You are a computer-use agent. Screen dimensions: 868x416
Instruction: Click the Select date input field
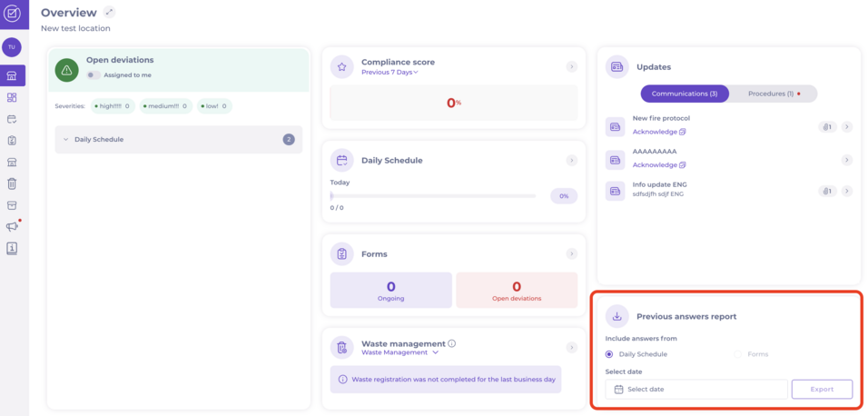tap(695, 389)
